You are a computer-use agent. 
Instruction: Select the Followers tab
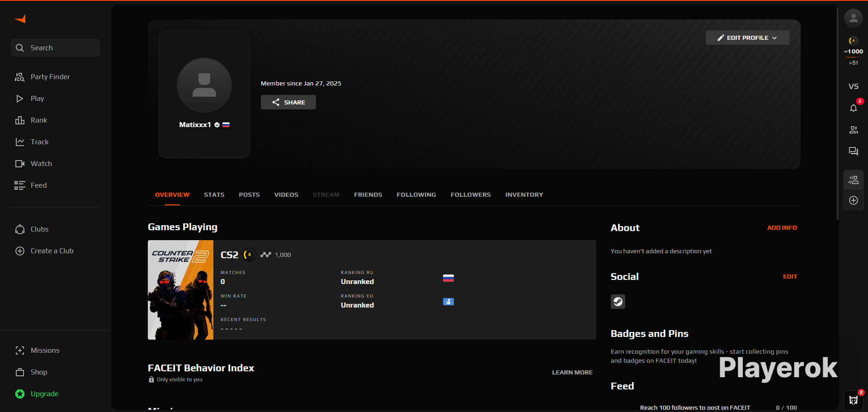[x=470, y=195]
